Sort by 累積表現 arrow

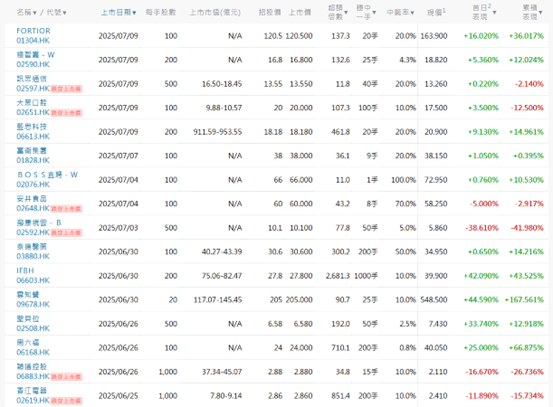pyautogui.click(x=541, y=13)
